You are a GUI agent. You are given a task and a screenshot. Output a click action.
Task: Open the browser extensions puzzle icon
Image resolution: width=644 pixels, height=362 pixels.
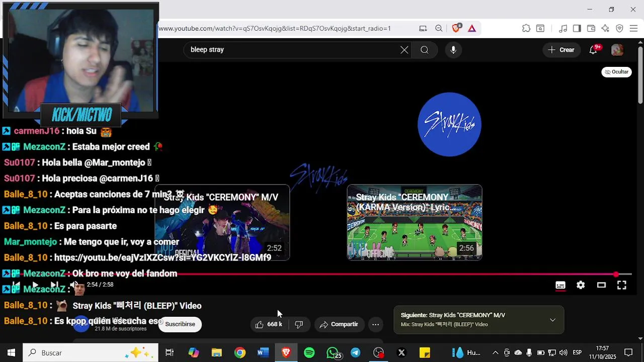coord(526,29)
